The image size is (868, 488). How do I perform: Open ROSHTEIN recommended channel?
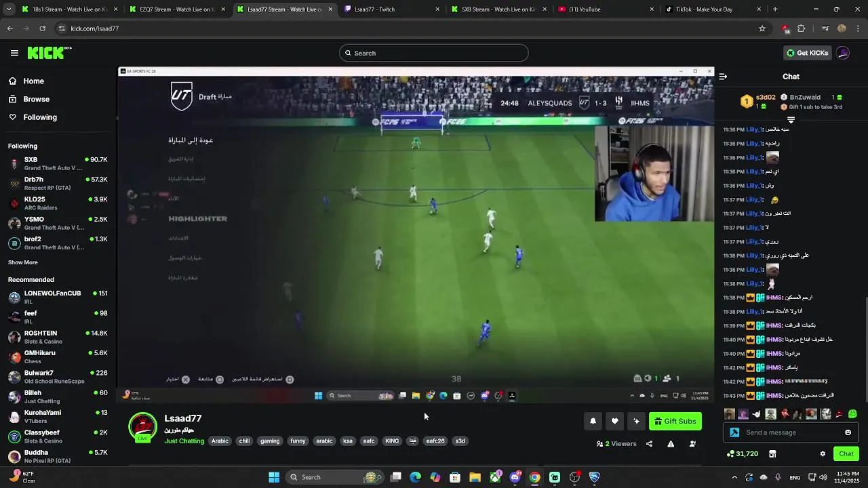[58, 337]
